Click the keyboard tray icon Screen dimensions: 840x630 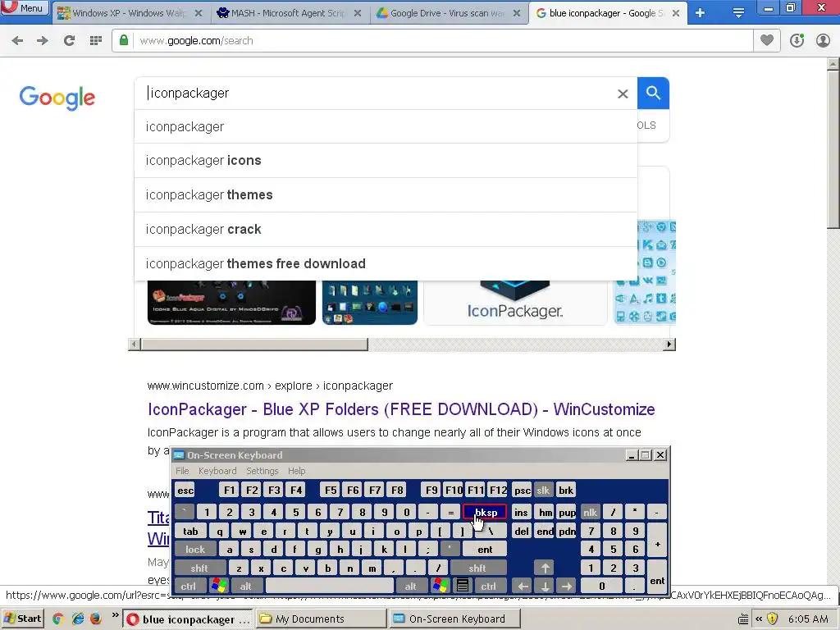click(742, 619)
